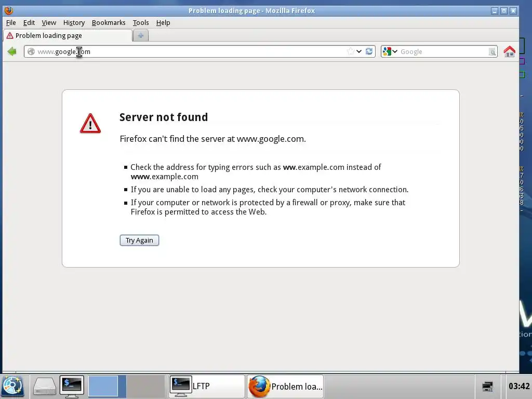The image size is (532, 399).
Task: Click the red warning triangle icon
Action: pos(90,124)
